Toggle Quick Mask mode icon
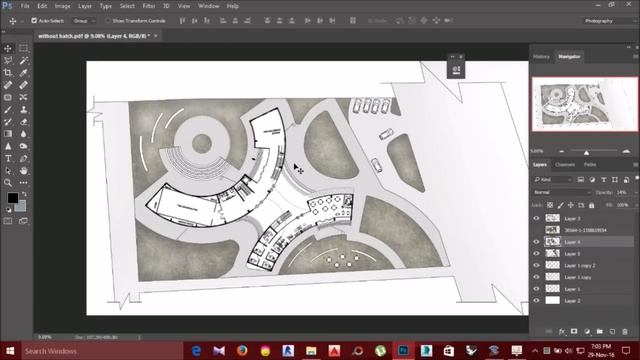This screenshot has width=640, height=360. 8,221
